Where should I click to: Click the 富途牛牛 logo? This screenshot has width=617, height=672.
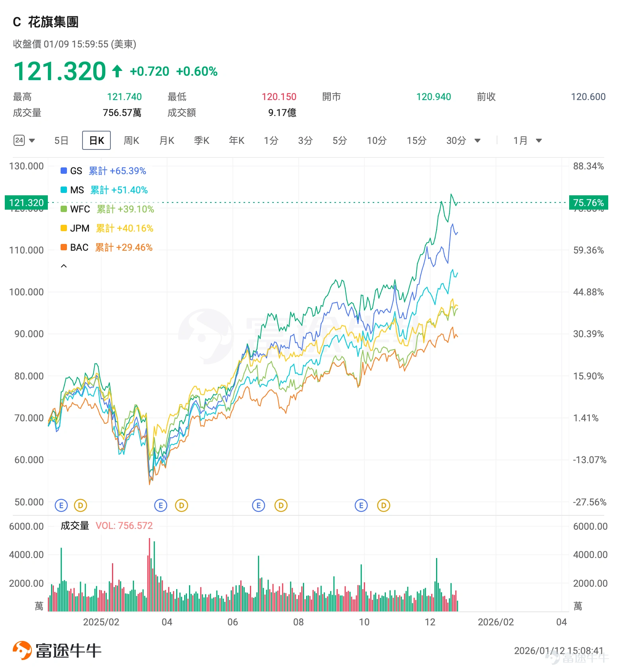point(57,650)
